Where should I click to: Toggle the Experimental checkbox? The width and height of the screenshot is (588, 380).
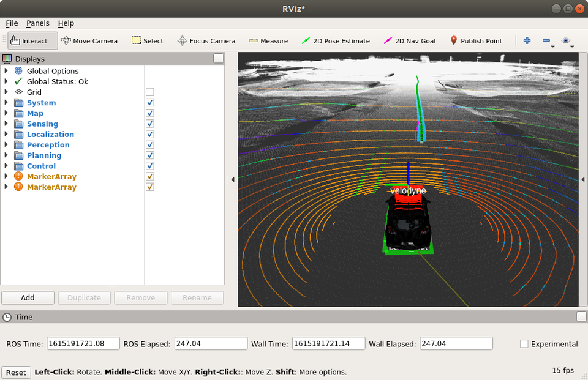tap(524, 344)
